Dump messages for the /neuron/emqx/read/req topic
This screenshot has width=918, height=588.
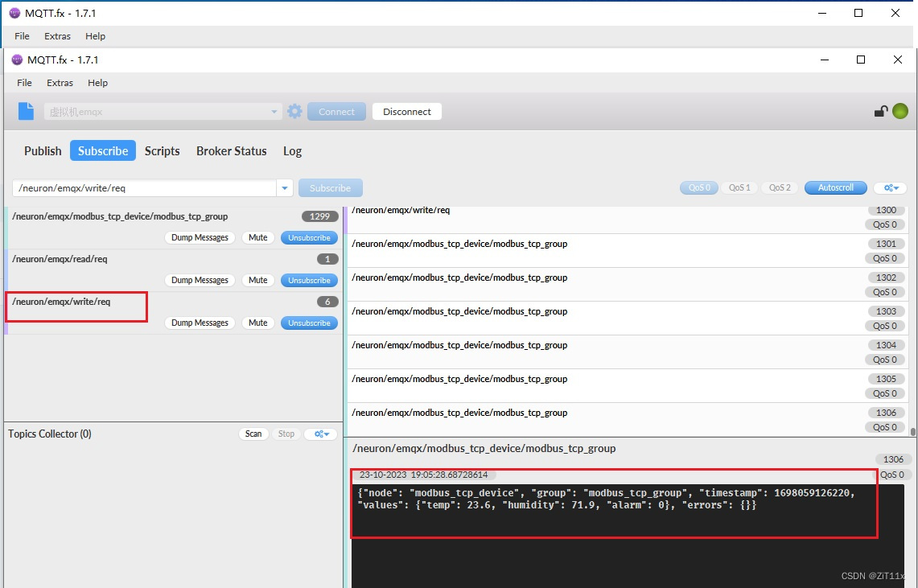click(200, 280)
